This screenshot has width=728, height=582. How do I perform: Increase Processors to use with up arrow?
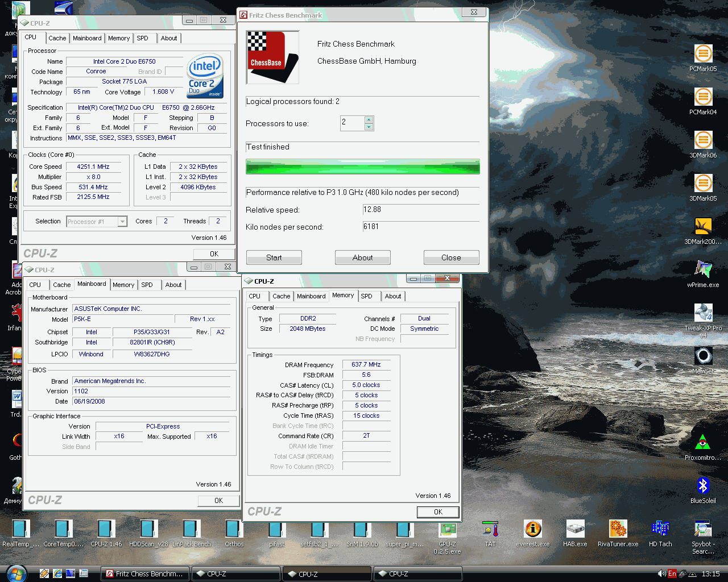pyautogui.click(x=369, y=119)
